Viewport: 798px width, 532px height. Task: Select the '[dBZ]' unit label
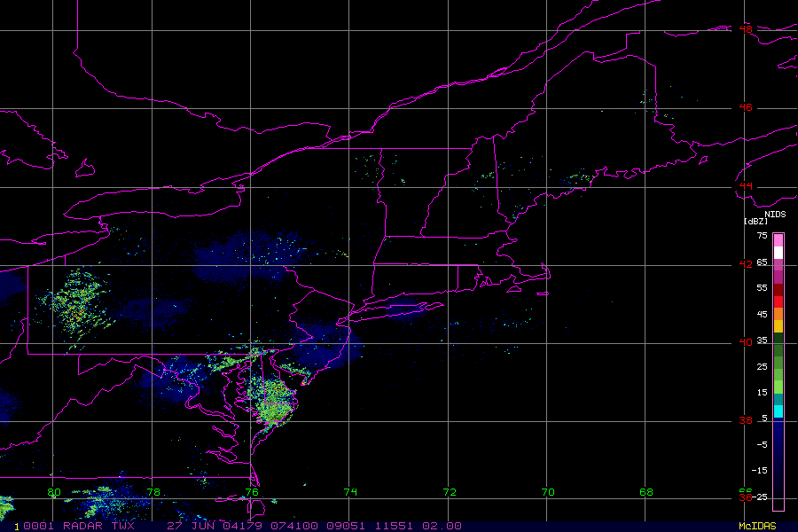pyautogui.click(x=755, y=222)
